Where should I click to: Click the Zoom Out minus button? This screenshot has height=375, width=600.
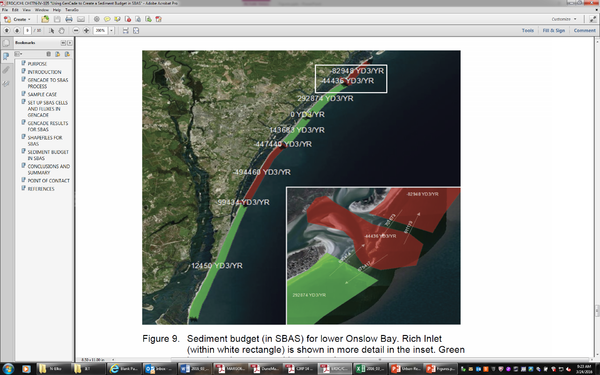[x=76, y=31]
